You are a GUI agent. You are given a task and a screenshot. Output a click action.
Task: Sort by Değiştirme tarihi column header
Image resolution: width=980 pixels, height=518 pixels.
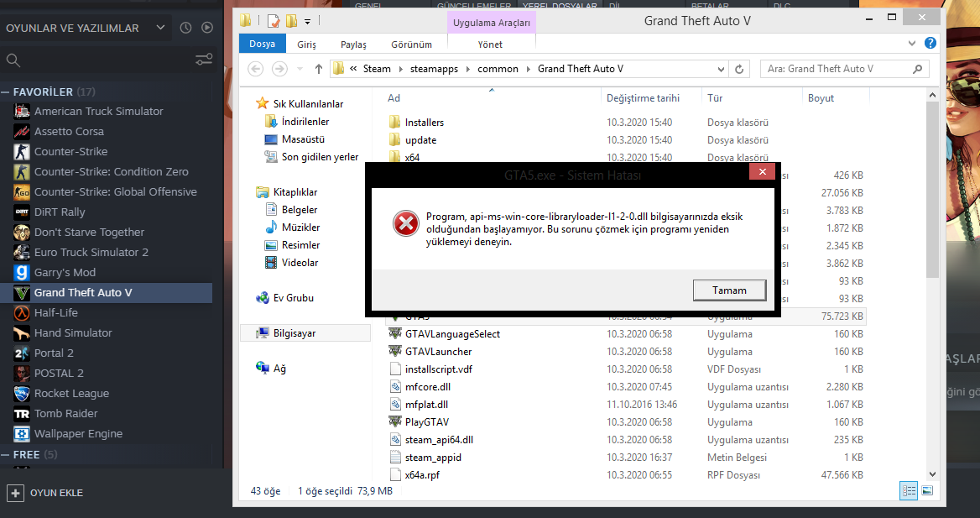643,98
